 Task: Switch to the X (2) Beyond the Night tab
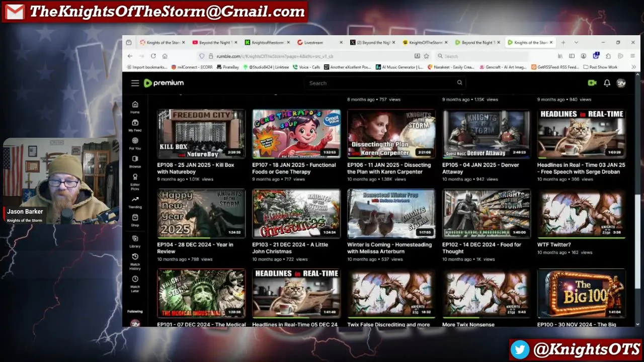pos(372,42)
